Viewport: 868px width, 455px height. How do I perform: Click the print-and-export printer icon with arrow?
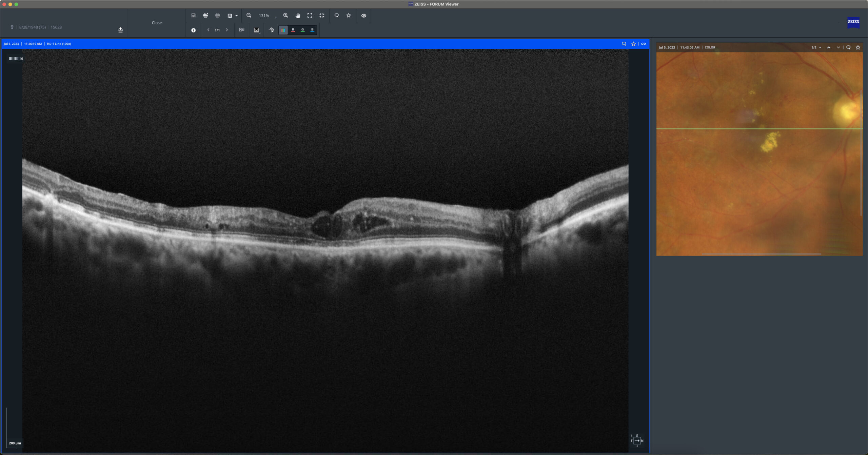pos(205,16)
